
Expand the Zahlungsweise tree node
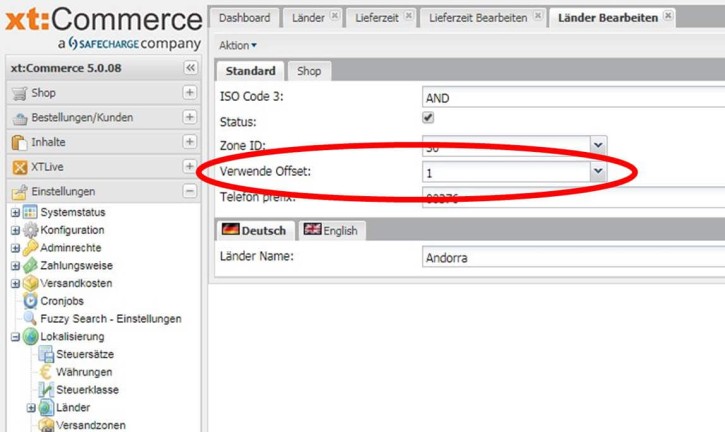pyautogui.click(x=15, y=266)
